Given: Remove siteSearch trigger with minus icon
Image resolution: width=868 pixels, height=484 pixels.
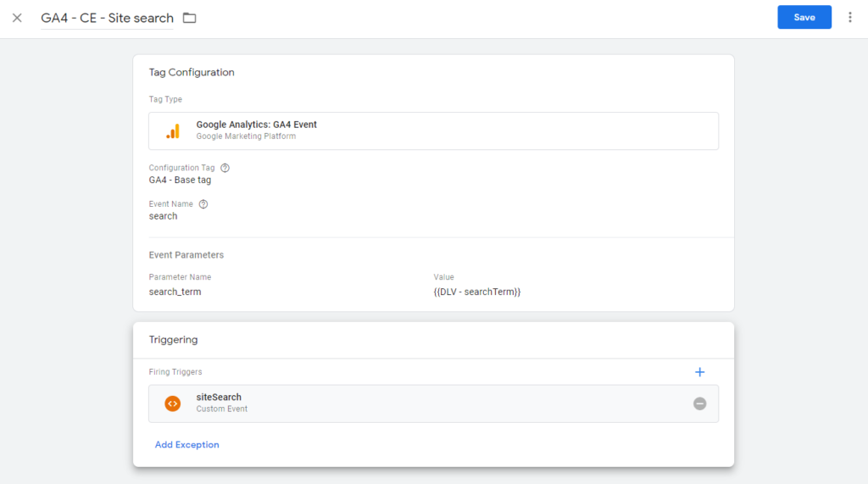Looking at the screenshot, I should [699, 403].
